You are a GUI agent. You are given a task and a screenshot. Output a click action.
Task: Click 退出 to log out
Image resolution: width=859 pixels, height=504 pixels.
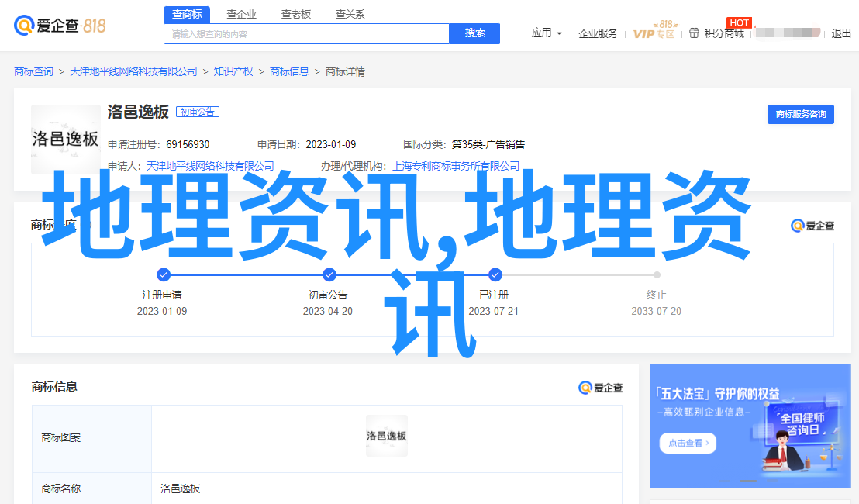[x=841, y=33]
